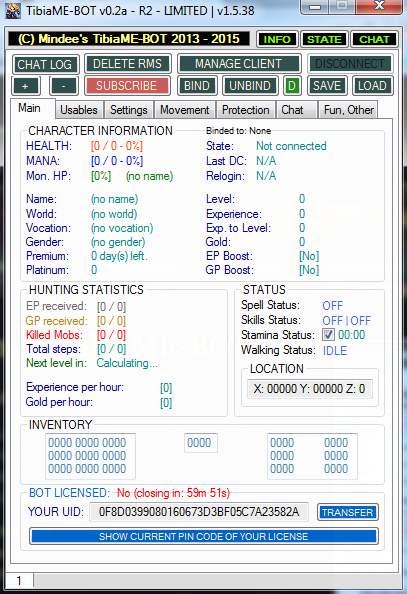Click the status bar cell showing 1
Image resolution: width=407 pixels, height=594 pixels.
(x=19, y=580)
